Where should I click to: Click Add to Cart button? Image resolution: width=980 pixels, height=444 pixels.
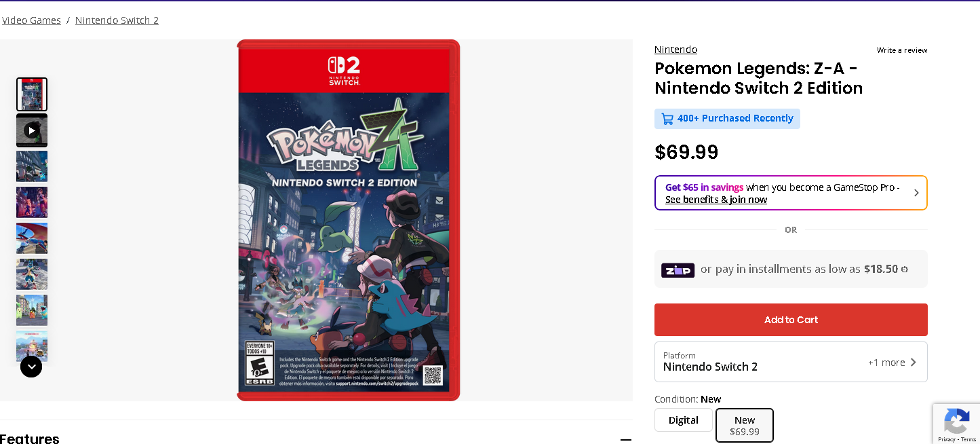[791, 320]
